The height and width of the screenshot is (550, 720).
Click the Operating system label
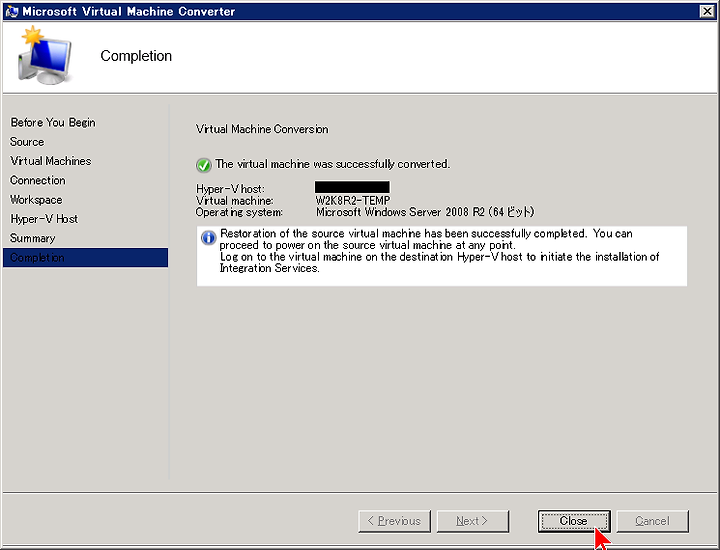click(239, 212)
